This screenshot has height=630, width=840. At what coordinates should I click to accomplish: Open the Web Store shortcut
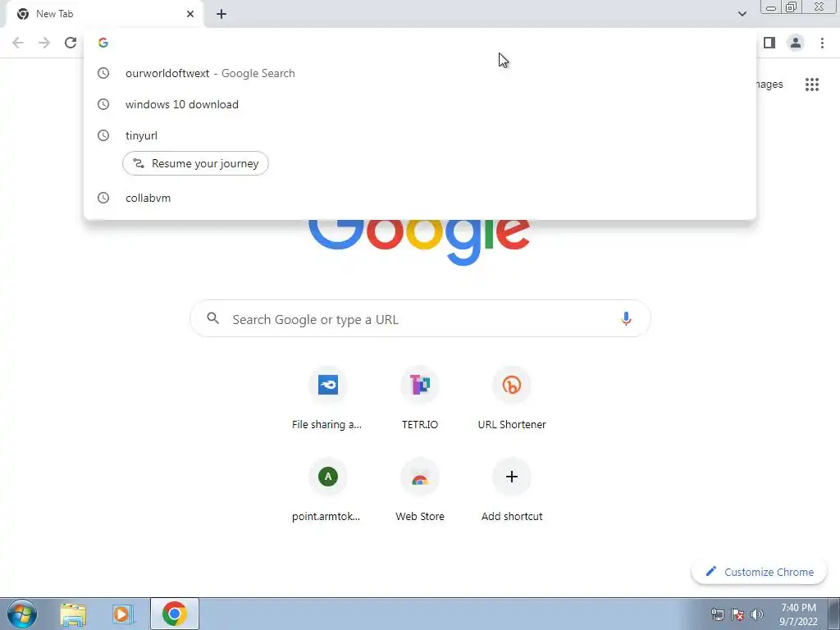coord(420,492)
